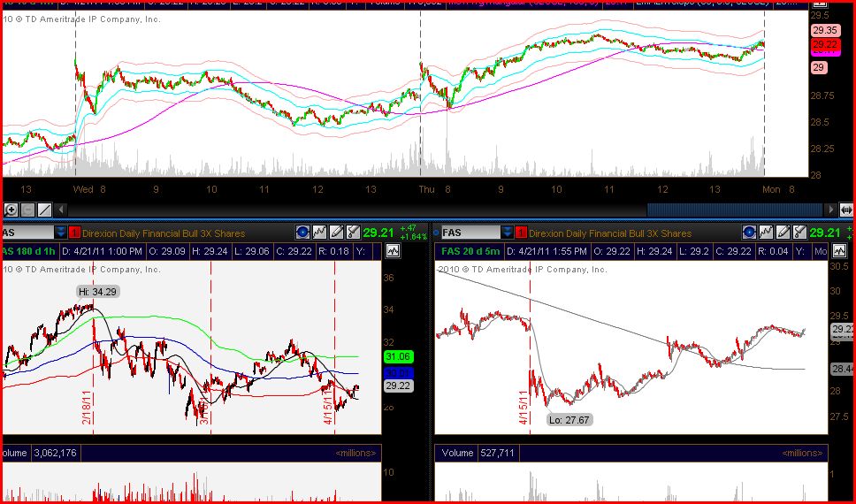The width and height of the screenshot is (856, 504).
Task: Click the 'L: 29.06' low value in the left chart
Action: 250,252
